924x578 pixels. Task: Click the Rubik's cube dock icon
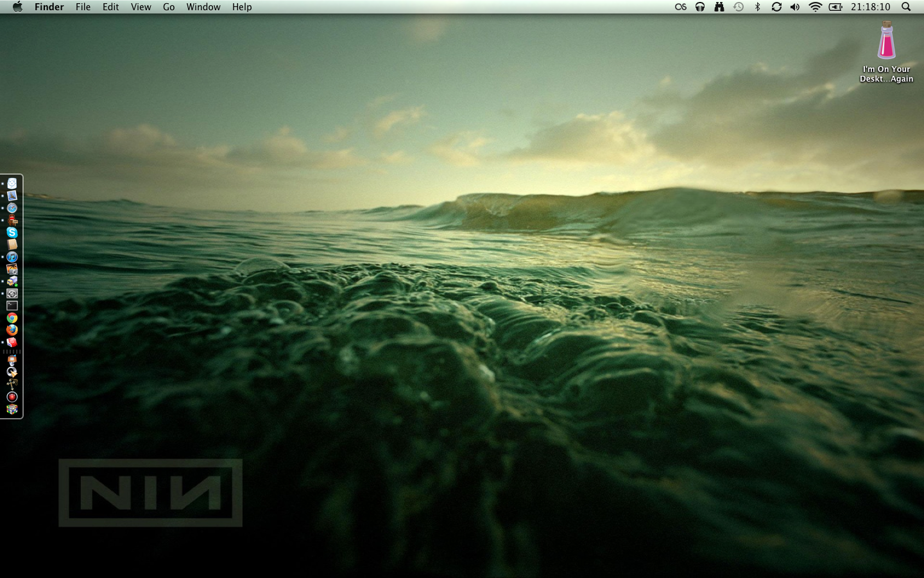pos(12,409)
